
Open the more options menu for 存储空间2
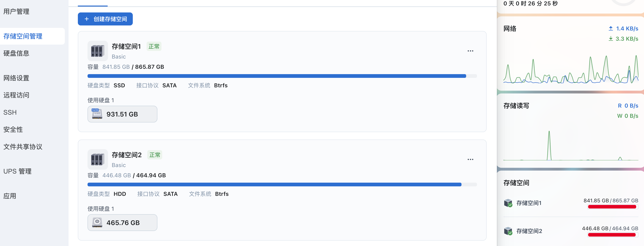click(470, 159)
